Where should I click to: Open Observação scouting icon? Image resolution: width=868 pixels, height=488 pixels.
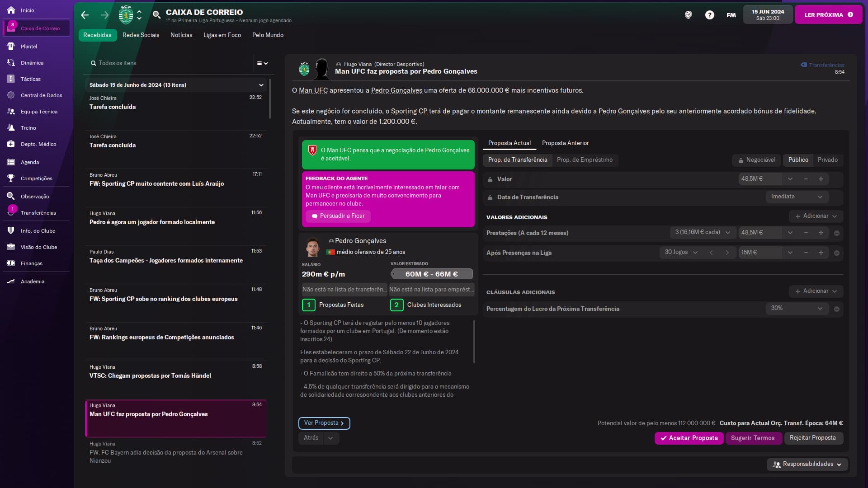11,196
